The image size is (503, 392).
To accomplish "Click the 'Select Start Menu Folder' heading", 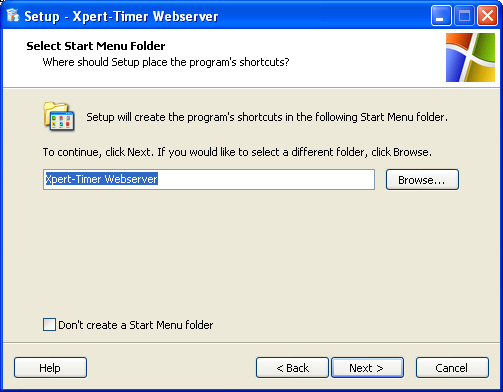I will [x=96, y=46].
